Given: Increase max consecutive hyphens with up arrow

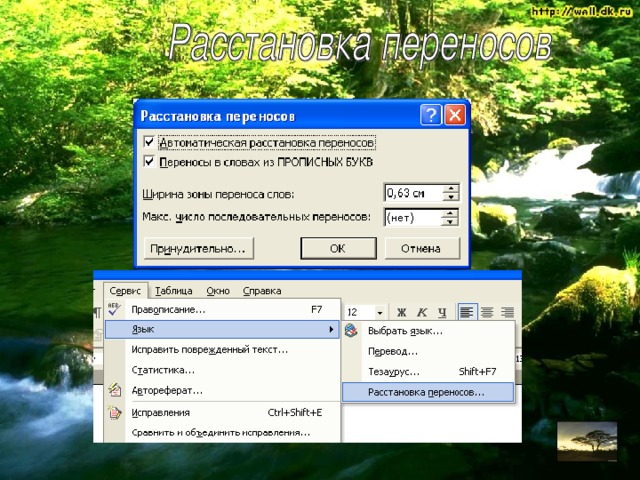Looking at the screenshot, I should 450,213.
